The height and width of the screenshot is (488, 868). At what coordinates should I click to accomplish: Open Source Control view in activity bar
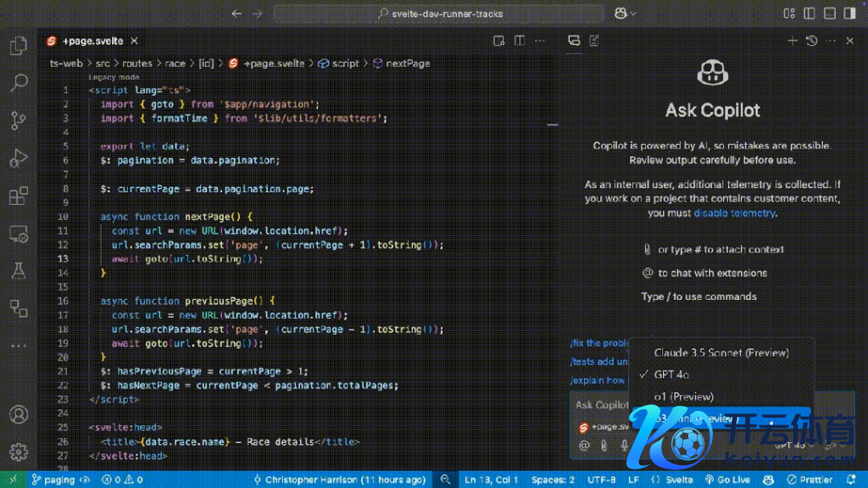point(18,120)
